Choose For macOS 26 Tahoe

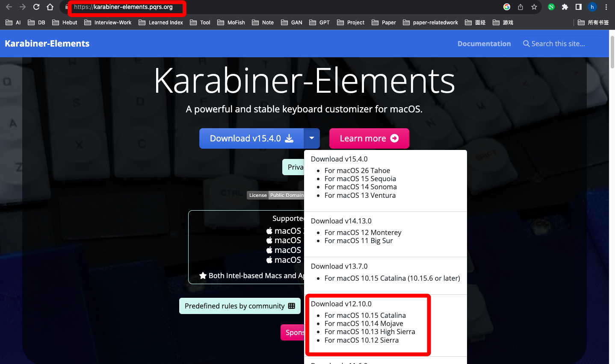click(357, 170)
